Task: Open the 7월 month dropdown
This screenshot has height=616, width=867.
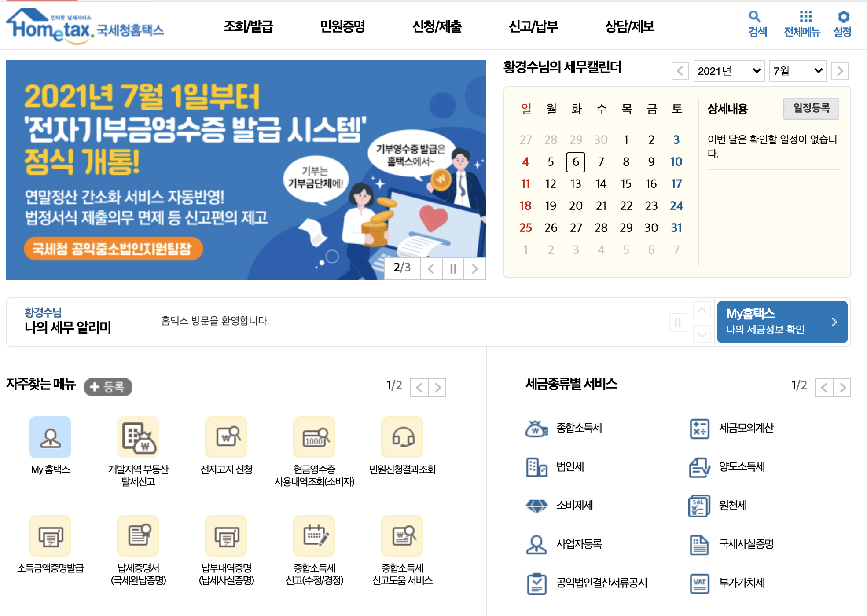Action: (797, 71)
